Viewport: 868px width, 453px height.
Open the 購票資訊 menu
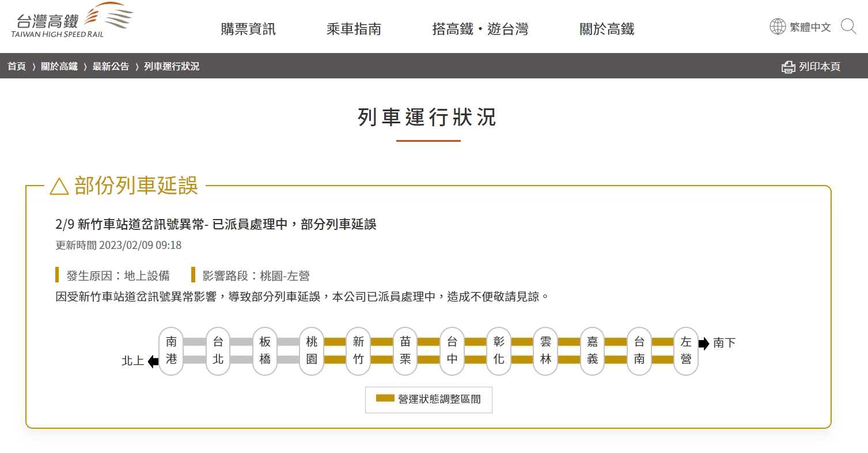pyautogui.click(x=248, y=29)
